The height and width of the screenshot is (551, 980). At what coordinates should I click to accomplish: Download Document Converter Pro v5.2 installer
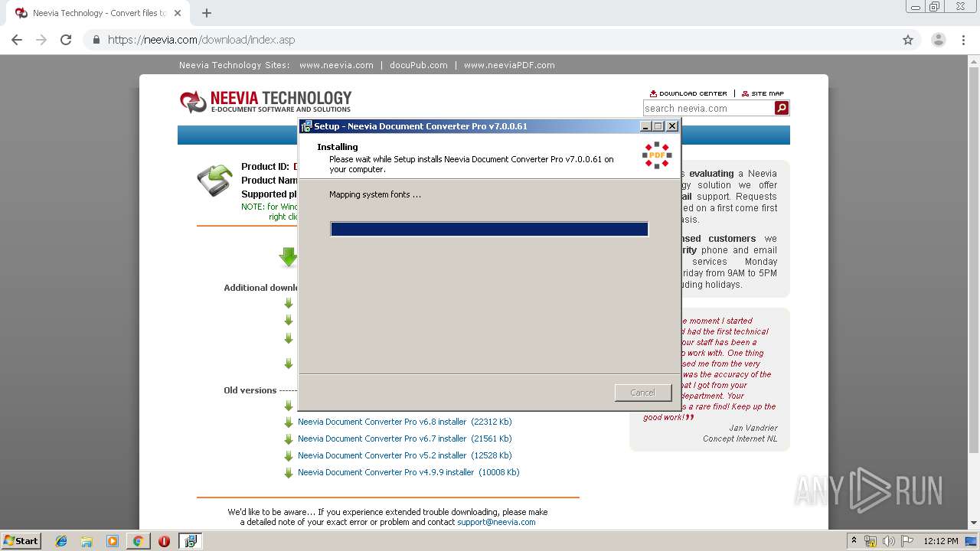click(405, 455)
